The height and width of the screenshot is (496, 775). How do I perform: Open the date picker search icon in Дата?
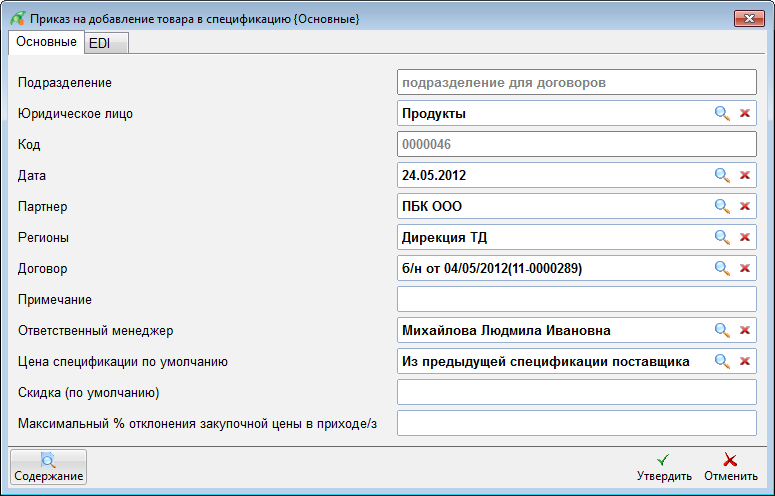[x=721, y=176]
